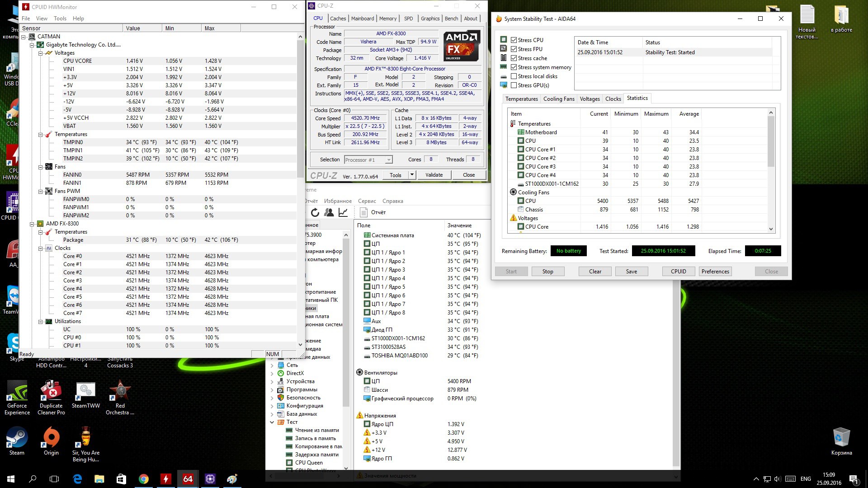This screenshot has width=868, height=488.
Task: Click the CPU-Z taskbar icon
Action: click(210, 479)
